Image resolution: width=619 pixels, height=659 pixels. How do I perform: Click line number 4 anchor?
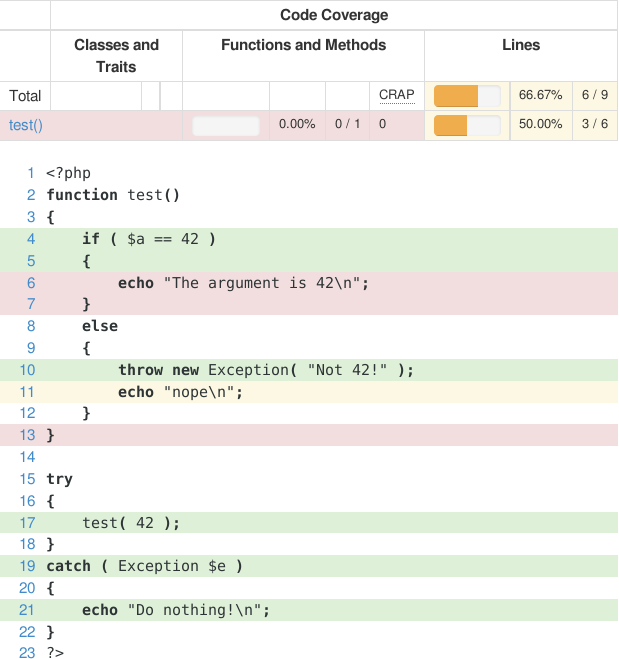click(x=31, y=239)
